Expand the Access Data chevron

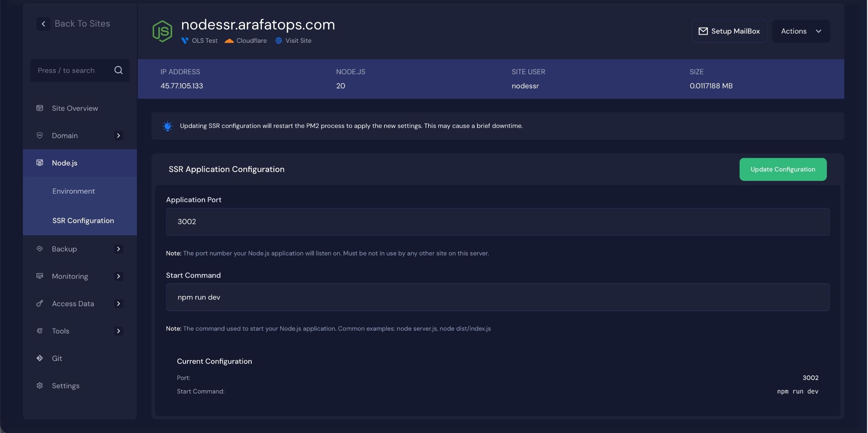[x=119, y=304]
